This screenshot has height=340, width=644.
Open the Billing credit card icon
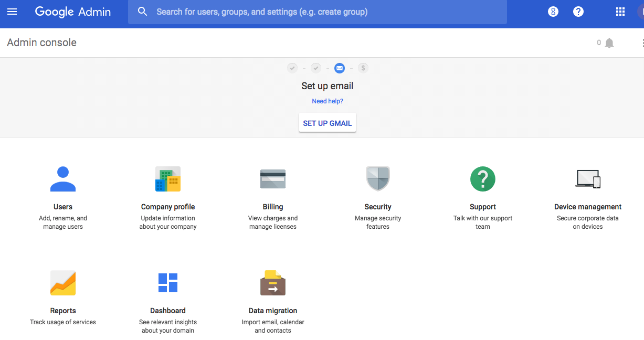tap(273, 179)
